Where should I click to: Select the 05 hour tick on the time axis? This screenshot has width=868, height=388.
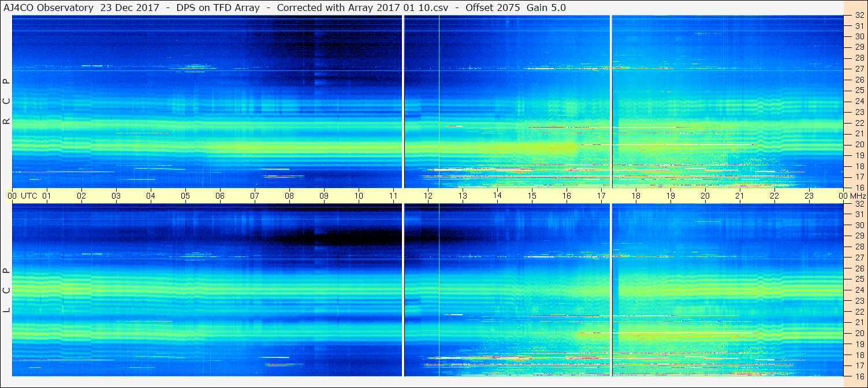tap(185, 196)
